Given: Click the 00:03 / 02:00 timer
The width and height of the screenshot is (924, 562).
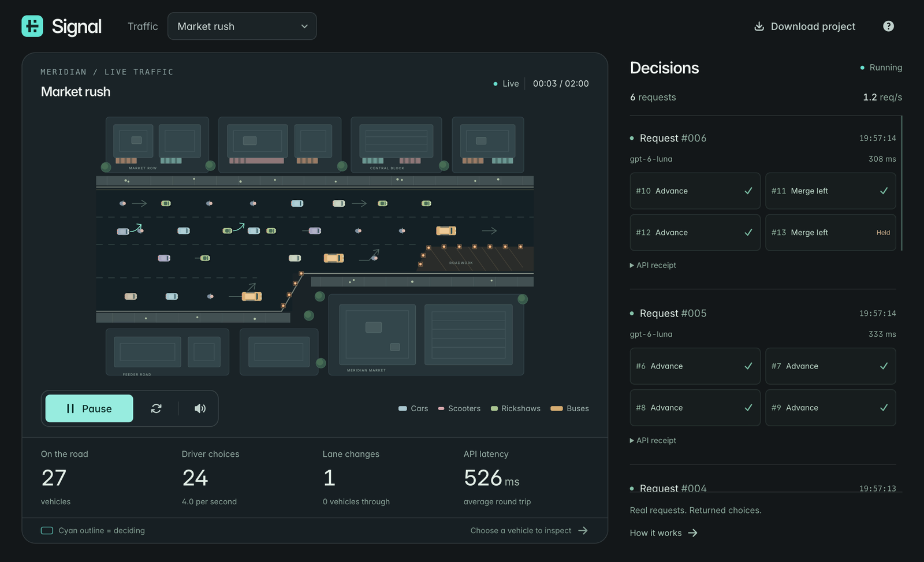Looking at the screenshot, I should click(561, 84).
